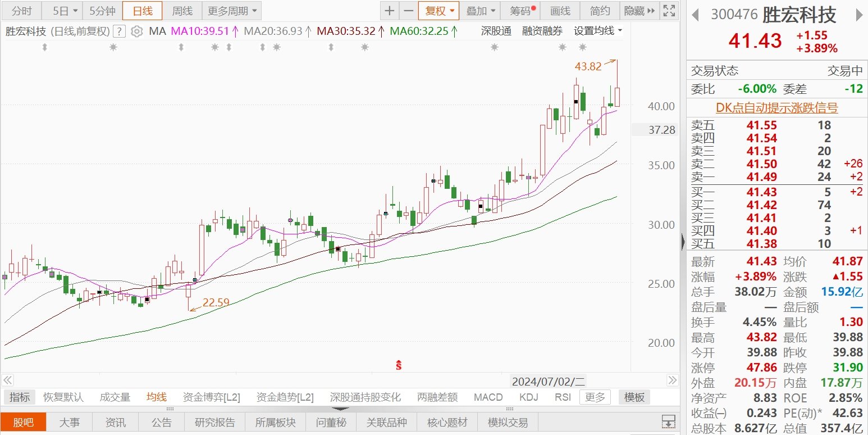Screen dimensions: 868x435
Task: Click the green MA60:32.25 legend
Action: [x=423, y=31]
